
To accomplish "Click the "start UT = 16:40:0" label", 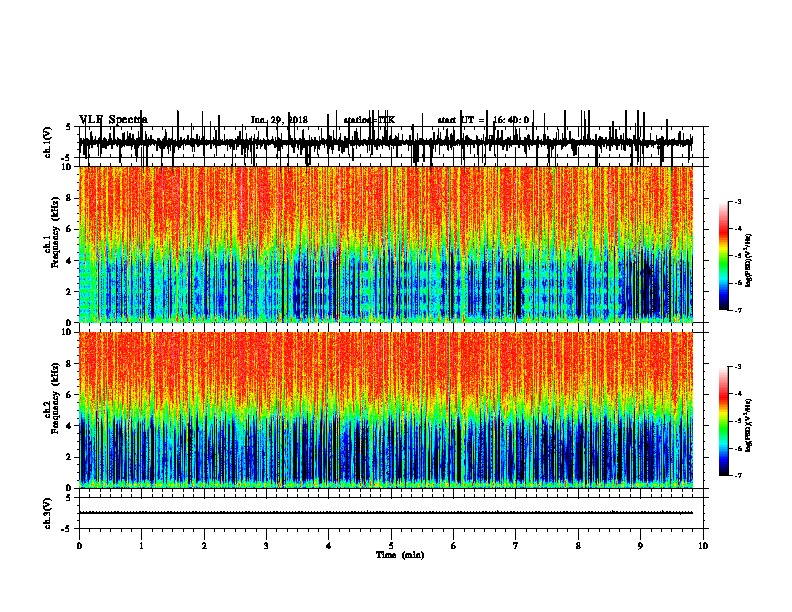I will click(x=483, y=120).
